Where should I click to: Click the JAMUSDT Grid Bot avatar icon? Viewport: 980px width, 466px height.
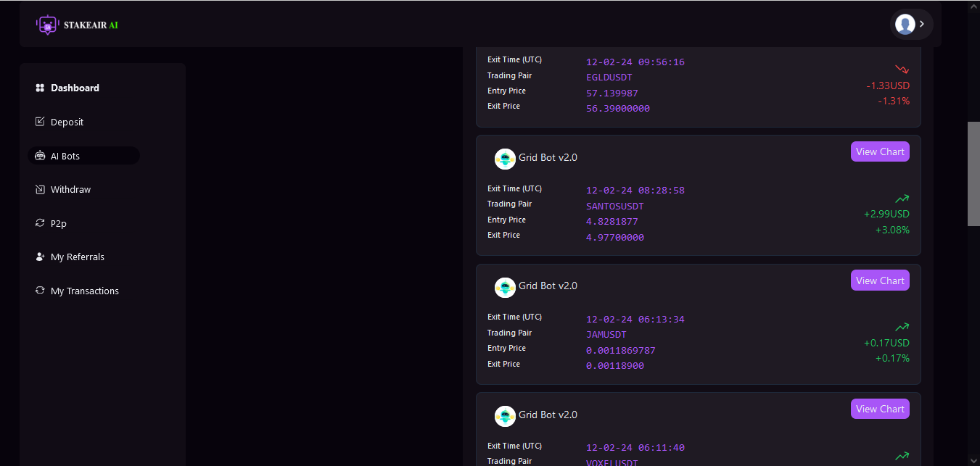[x=505, y=287]
